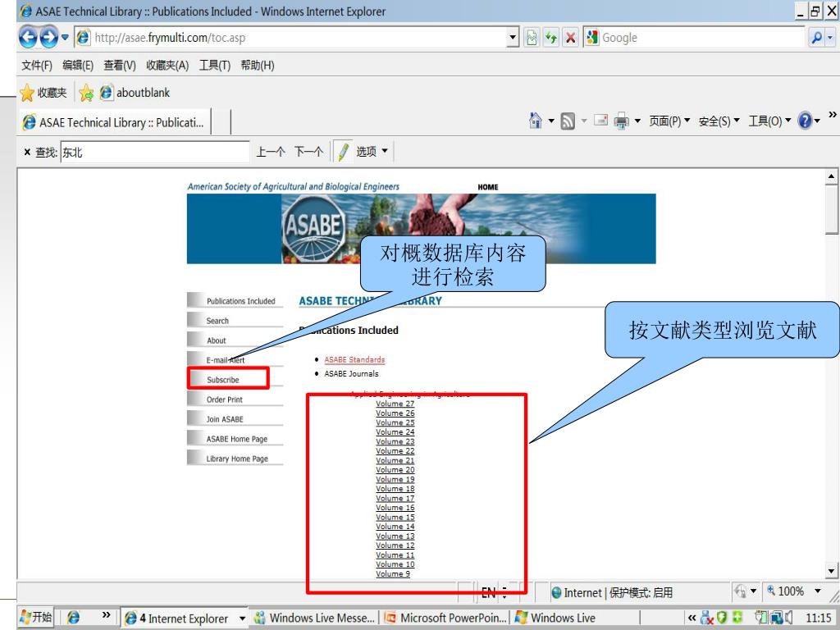Click the page scrollbar up arrow
Viewport: 840px width, 630px height.
pos(831,176)
